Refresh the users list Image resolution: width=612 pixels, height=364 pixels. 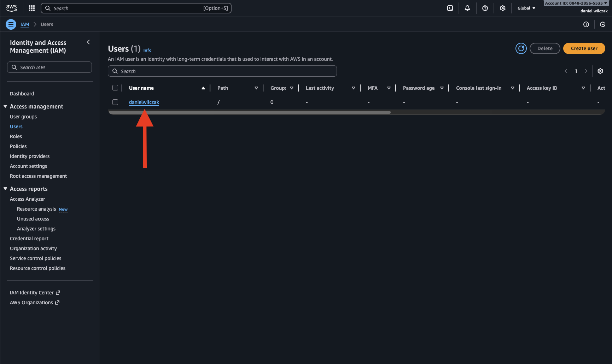[521, 48]
